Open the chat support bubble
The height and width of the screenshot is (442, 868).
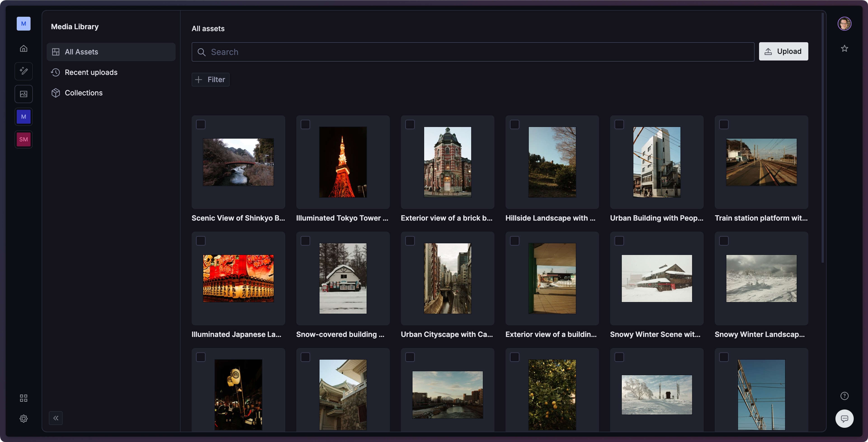(844, 418)
